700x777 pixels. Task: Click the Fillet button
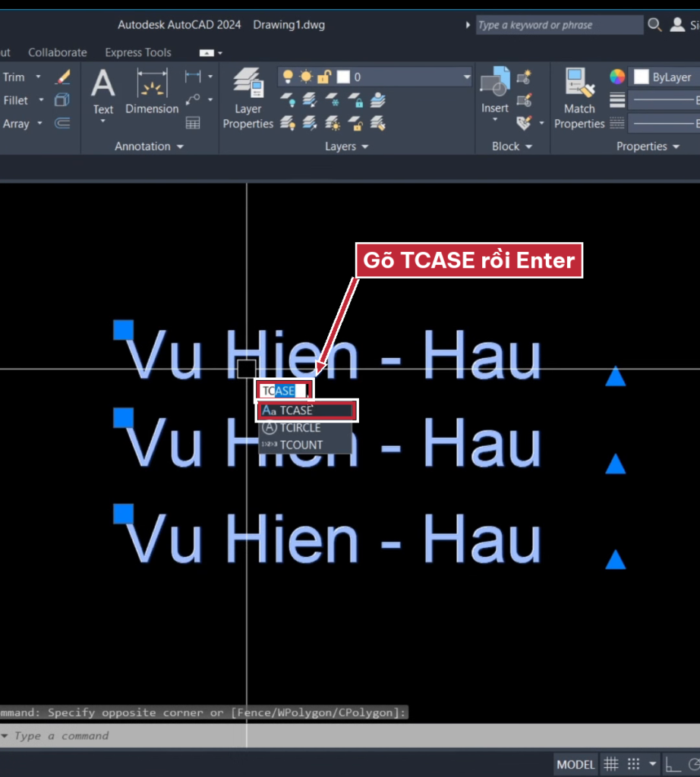[x=15, y=100]
